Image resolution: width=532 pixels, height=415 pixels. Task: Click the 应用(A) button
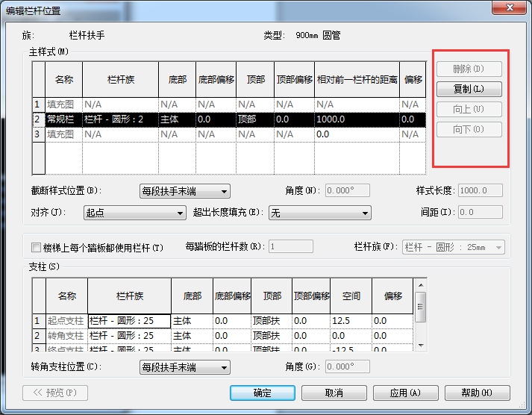click(405, 393)
